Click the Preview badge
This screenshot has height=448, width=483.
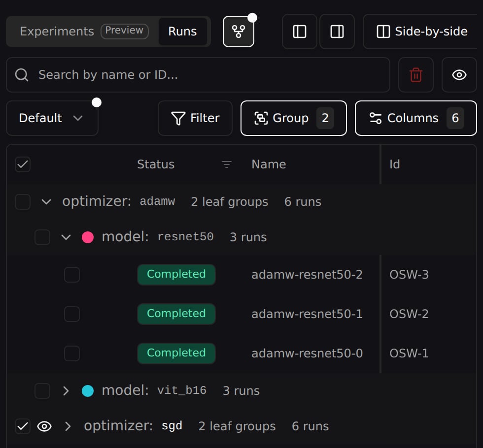pos(124,31)
